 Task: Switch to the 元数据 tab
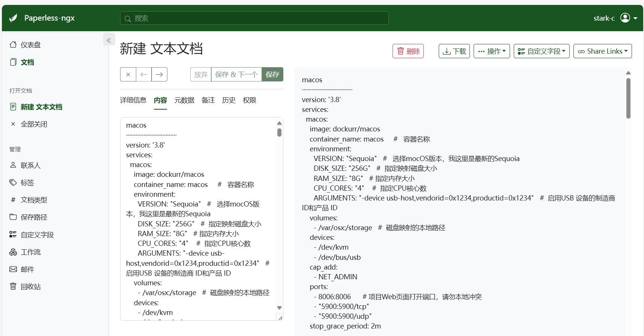(184, 100)
